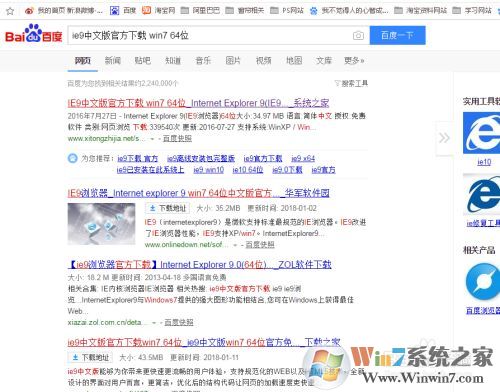This screenshot has height=392, width=500.
Task: Open the 百度 bookmark in bookmarks bar
Action: click(x=123, y=11)
